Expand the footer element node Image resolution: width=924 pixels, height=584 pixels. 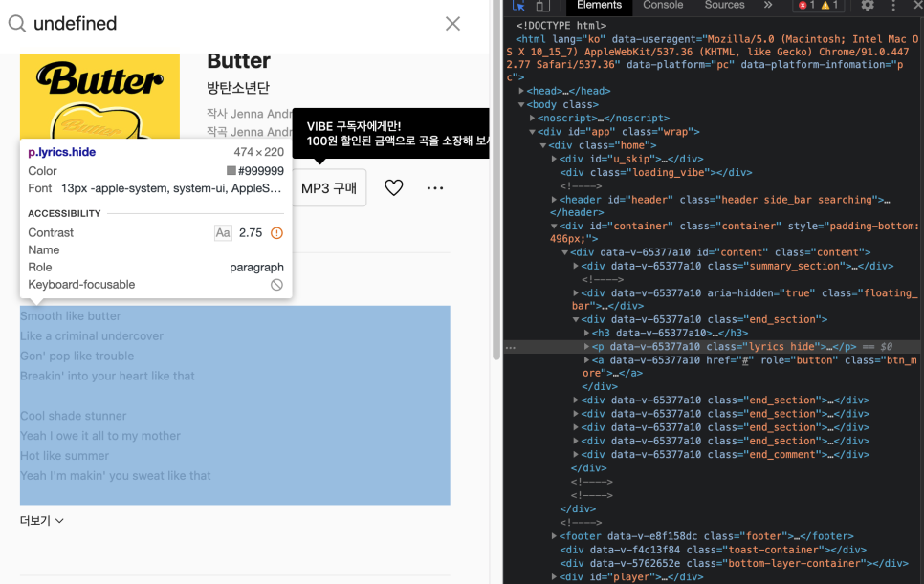pos(554,535)
